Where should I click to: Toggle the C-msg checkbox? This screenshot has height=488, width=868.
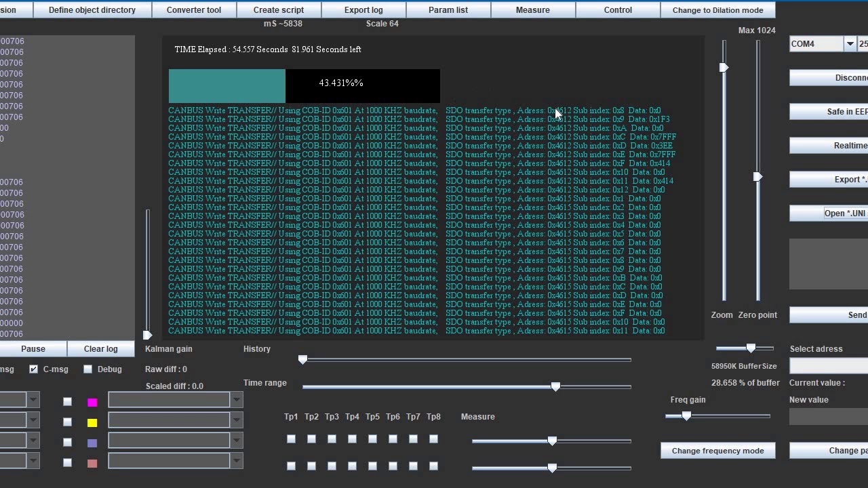33,369
